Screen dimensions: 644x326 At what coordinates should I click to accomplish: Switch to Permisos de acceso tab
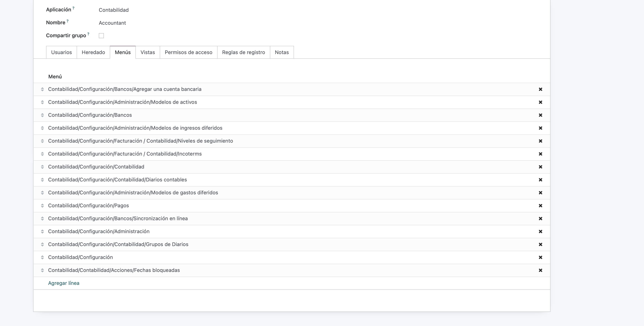point(188,52)
